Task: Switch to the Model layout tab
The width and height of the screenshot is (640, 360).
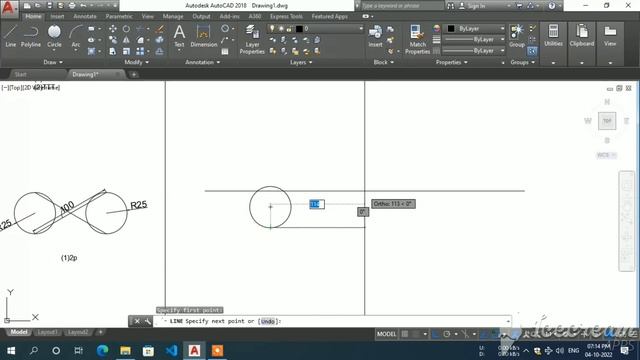Action: [19, 332]
